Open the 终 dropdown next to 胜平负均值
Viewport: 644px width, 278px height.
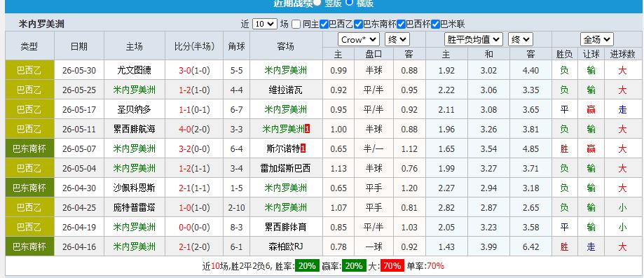point(521,40)
